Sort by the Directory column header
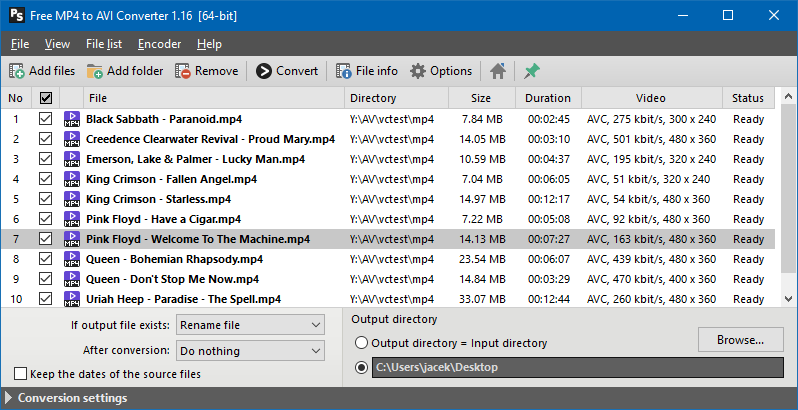Image resolution: width=798 pixels, height=410 pixels. coord(397,98)
